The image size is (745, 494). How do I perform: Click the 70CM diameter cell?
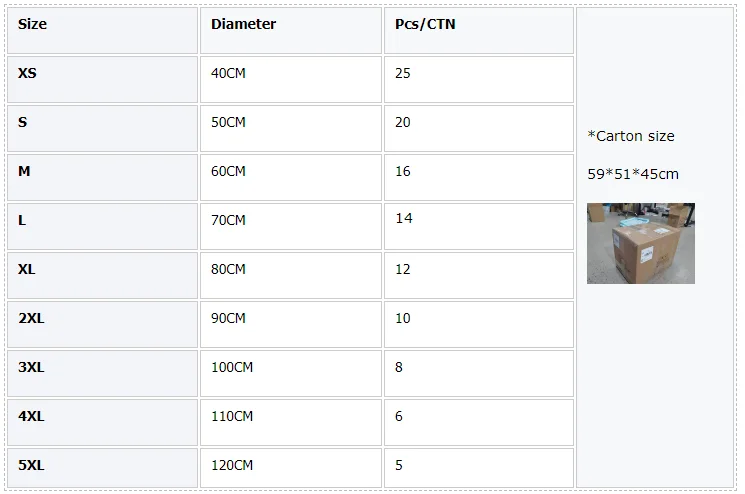click(x=228, y=219)
